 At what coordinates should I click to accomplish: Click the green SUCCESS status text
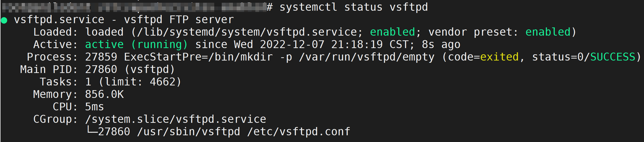pos(613,57)
